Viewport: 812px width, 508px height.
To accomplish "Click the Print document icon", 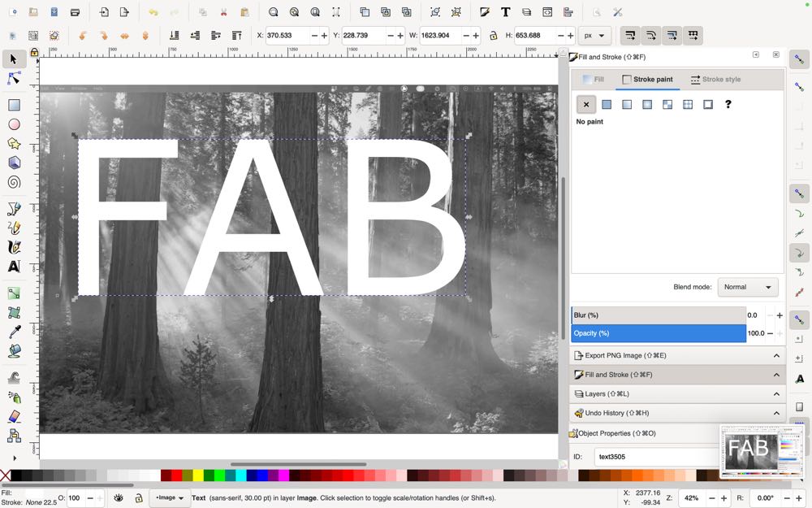I will [75, 12].
